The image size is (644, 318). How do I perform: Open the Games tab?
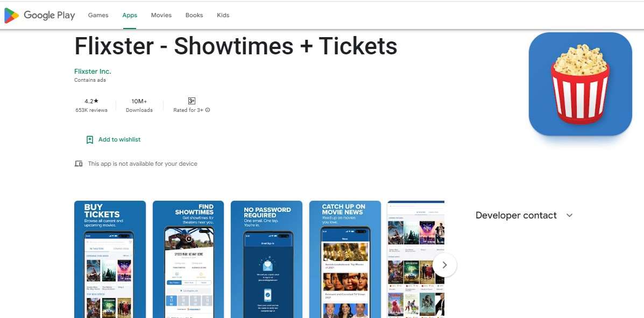click(x=98, y=15)
